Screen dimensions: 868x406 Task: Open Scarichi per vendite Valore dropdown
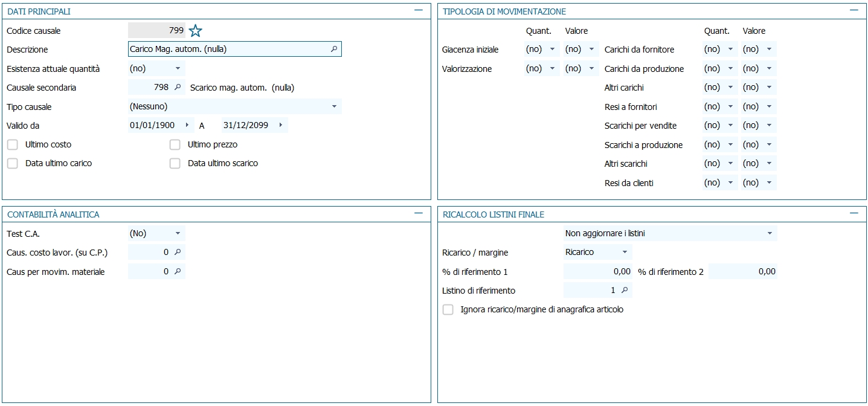(x=769, y=126)
